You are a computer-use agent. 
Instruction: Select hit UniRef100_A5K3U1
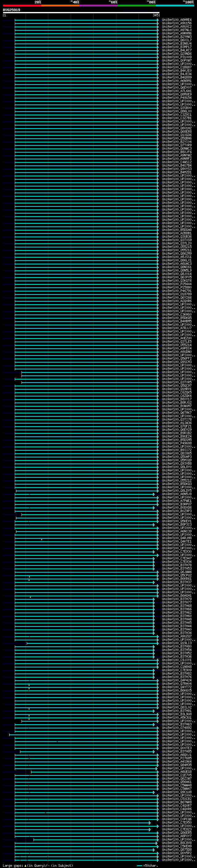tap(177, 717)
